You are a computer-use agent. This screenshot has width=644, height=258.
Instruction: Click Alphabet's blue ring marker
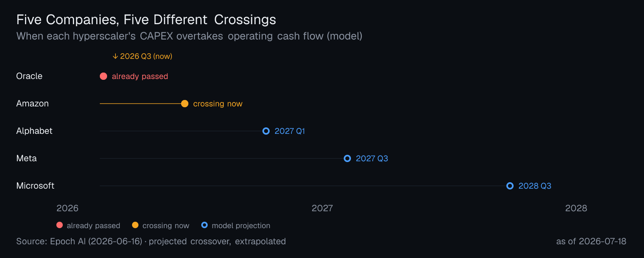coord(266,131)
